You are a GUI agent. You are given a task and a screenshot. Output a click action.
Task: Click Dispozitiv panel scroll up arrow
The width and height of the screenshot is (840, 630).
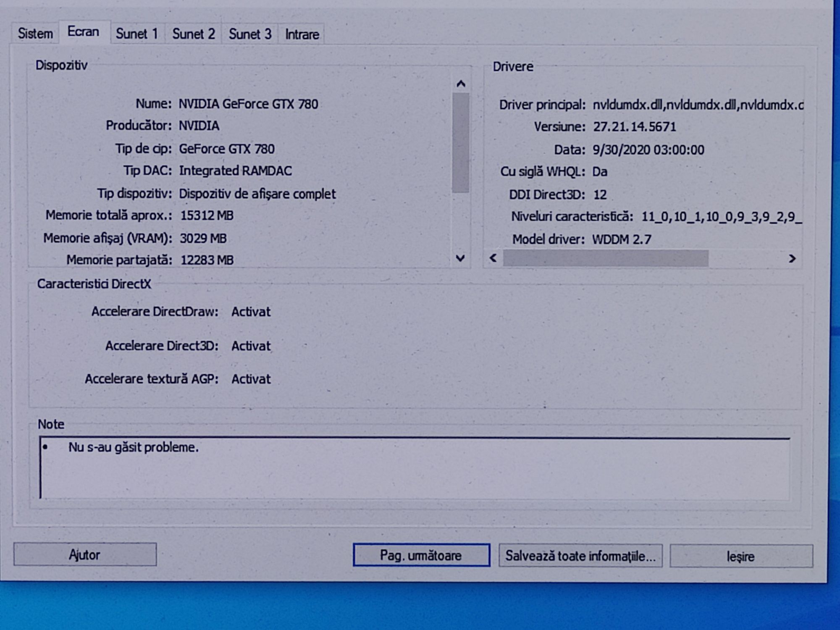pos(461,84)
